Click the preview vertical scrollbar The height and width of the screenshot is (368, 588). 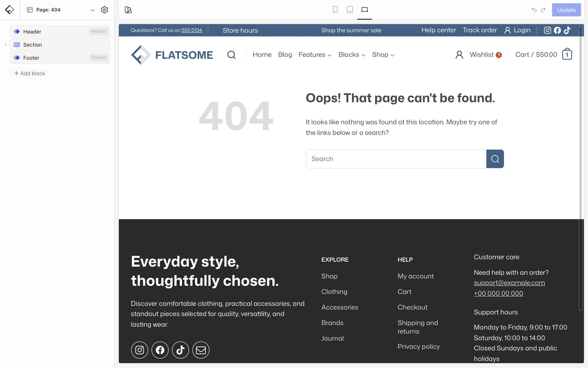(580, 168)
